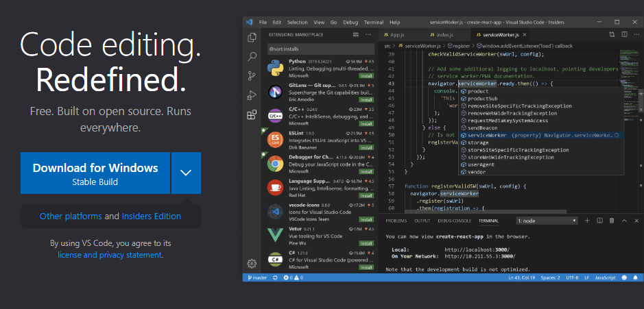This screenshot has width=644, height=309.
Task: Click the feedback smiley in the status bar
Action: point(624,277)
